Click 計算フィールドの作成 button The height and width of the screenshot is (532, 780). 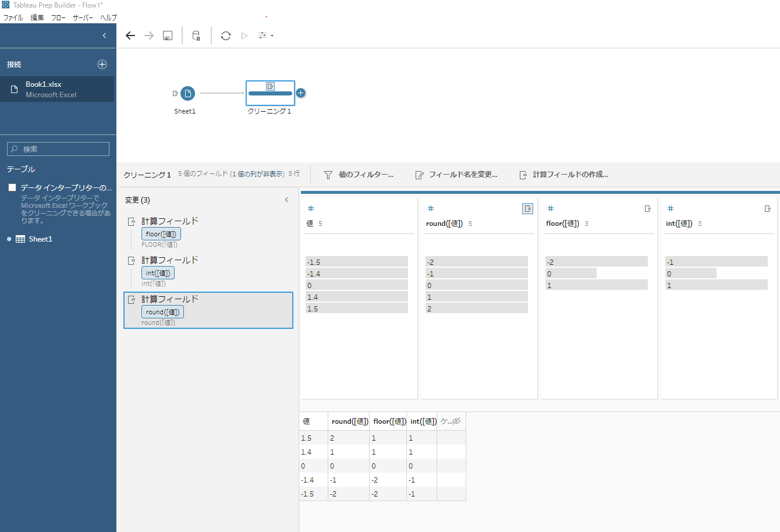click(x=563, y=175)
